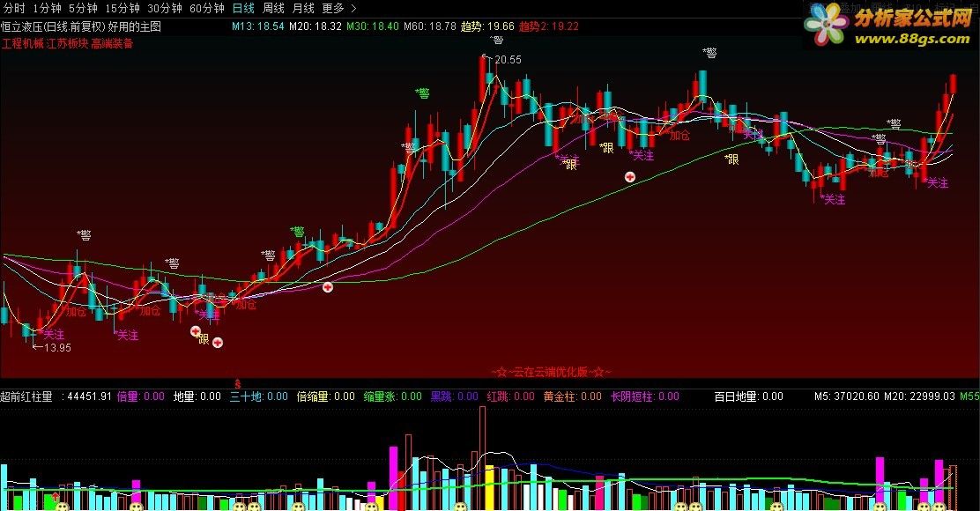Click the 13.95 low price label

coord(57,348)
